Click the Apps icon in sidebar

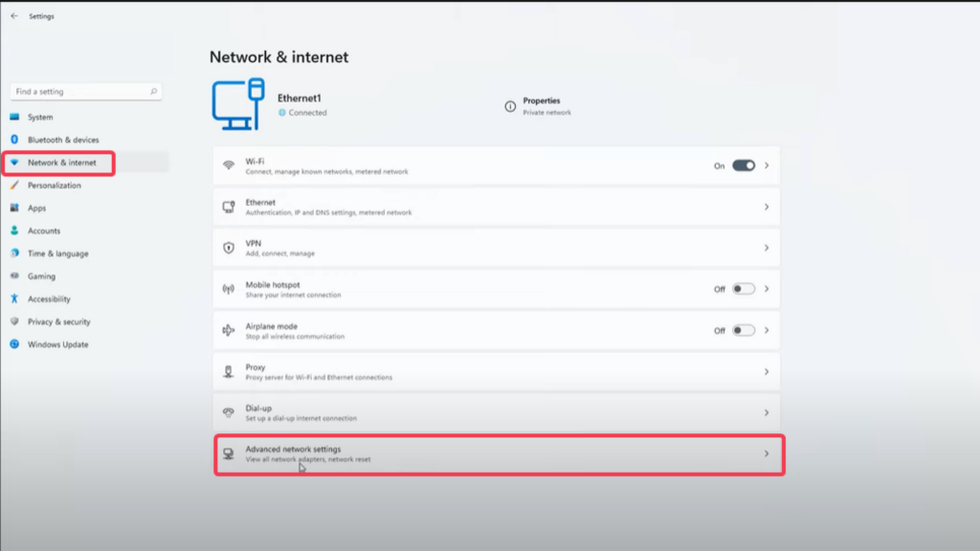click(14, 208)
